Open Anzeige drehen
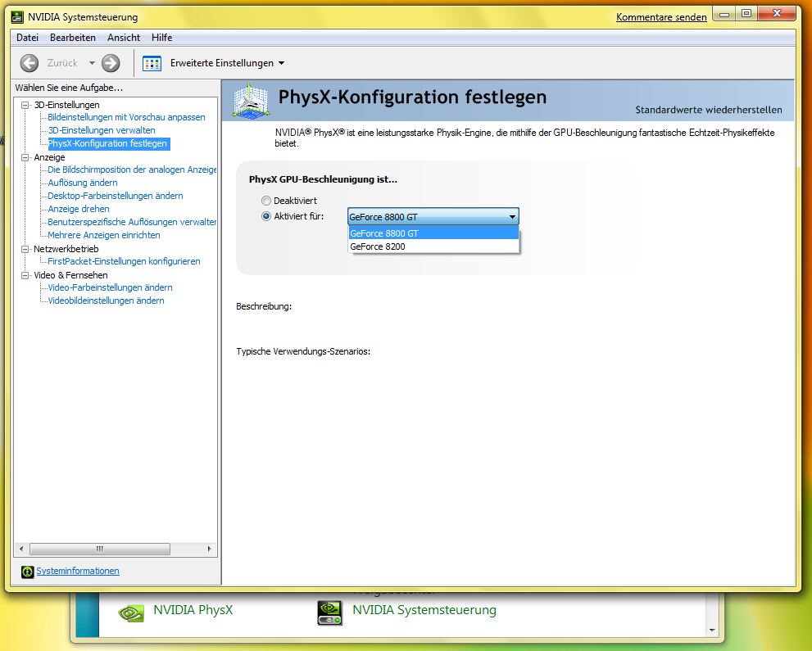Image resolution: width=812 pixels, height=651 pixels. [x=79, y=209]
